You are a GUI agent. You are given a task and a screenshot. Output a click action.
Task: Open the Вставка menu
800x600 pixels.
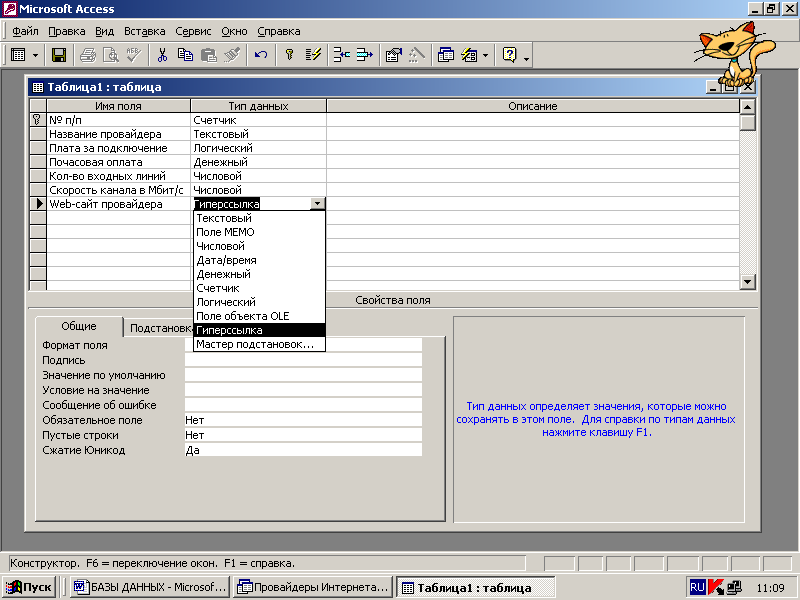coord(145,31)
